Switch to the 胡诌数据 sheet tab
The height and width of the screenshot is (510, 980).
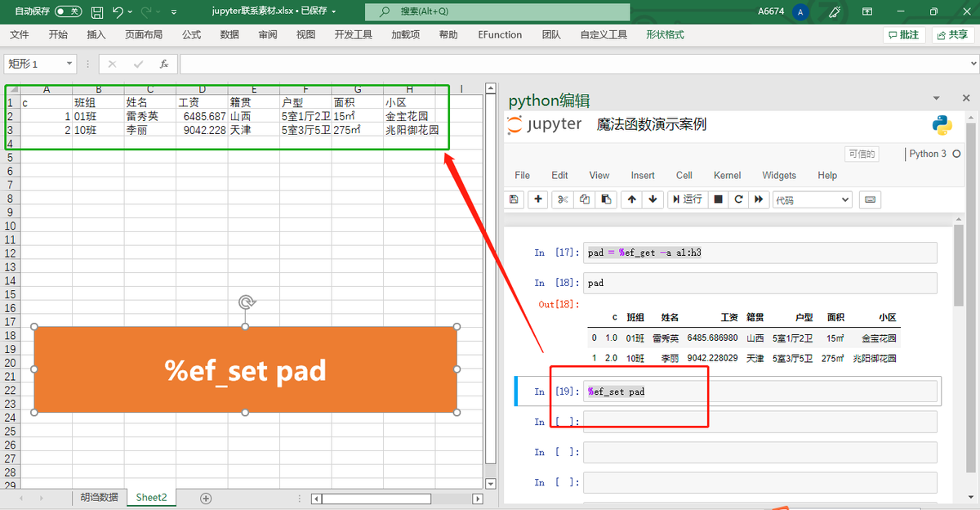(x=99, y=498)
